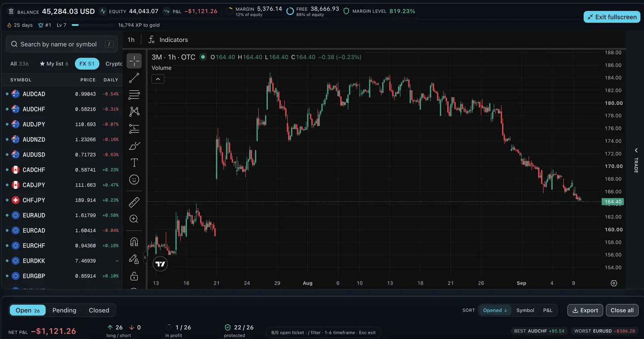Click the level XP progress bar
The height and width of the screenshot is (339, 644).
pos(92,25)
